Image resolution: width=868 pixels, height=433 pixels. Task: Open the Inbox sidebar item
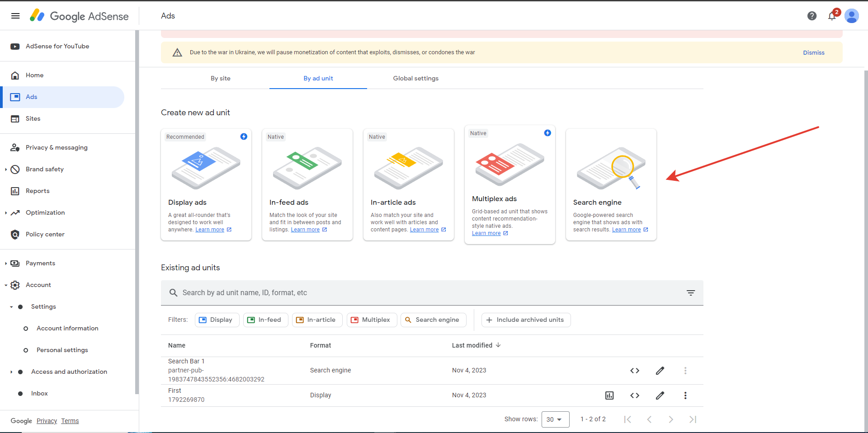pyautogui.click(x=39, y=393)
